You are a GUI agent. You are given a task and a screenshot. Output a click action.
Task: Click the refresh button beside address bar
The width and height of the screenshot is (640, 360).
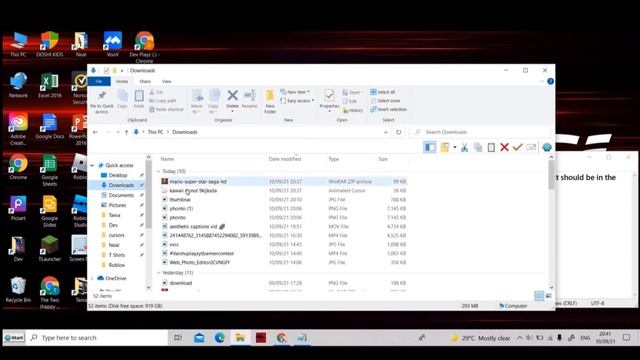click(x=398, y=132)
